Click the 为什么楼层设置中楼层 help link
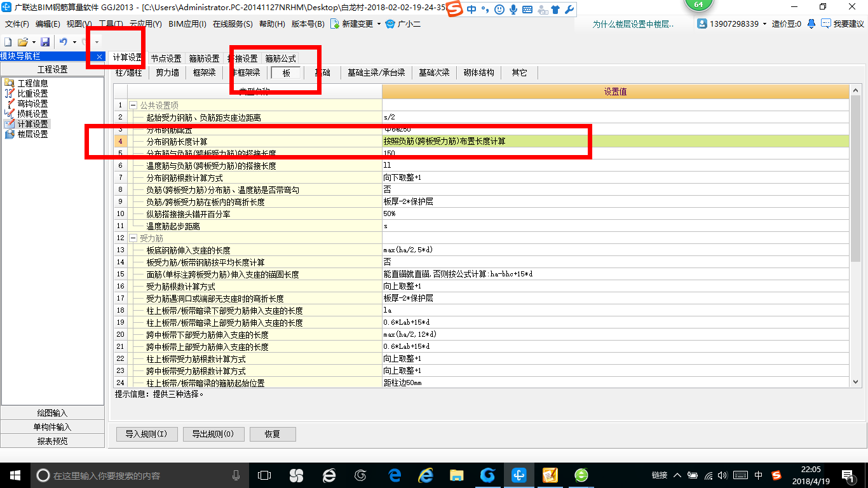 633,24
